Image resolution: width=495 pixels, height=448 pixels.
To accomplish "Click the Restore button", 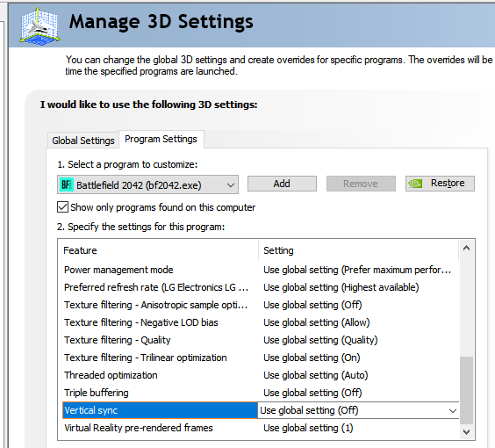I will 440,184.
